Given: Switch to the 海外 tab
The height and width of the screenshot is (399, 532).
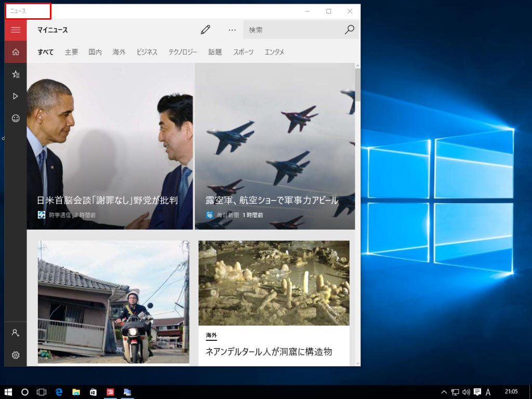Looking at the screenshot, I should pos(119,52).
